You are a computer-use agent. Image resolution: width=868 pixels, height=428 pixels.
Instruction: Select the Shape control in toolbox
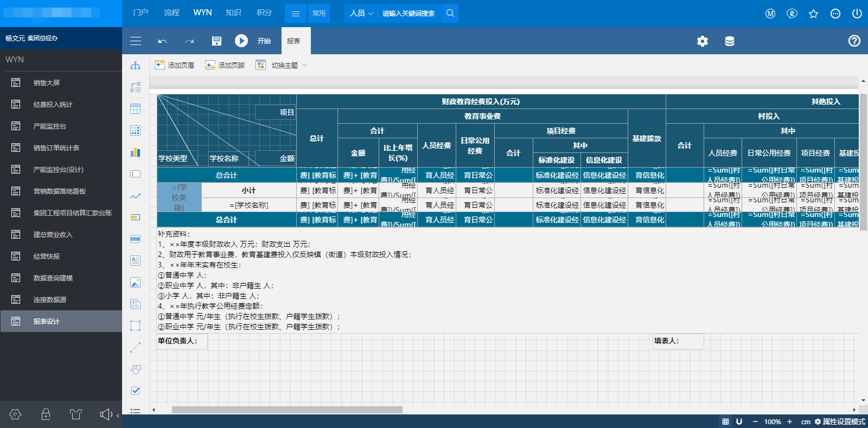click(136, 369)
